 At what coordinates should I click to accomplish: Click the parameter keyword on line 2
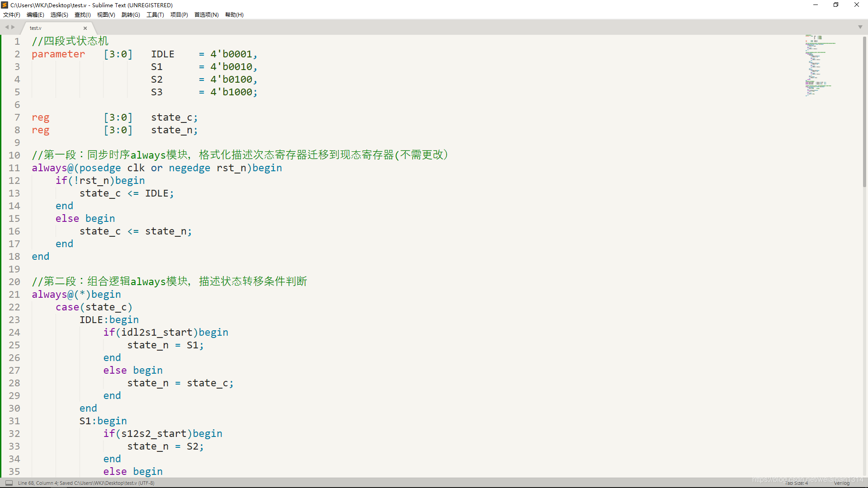coord(58,54)
